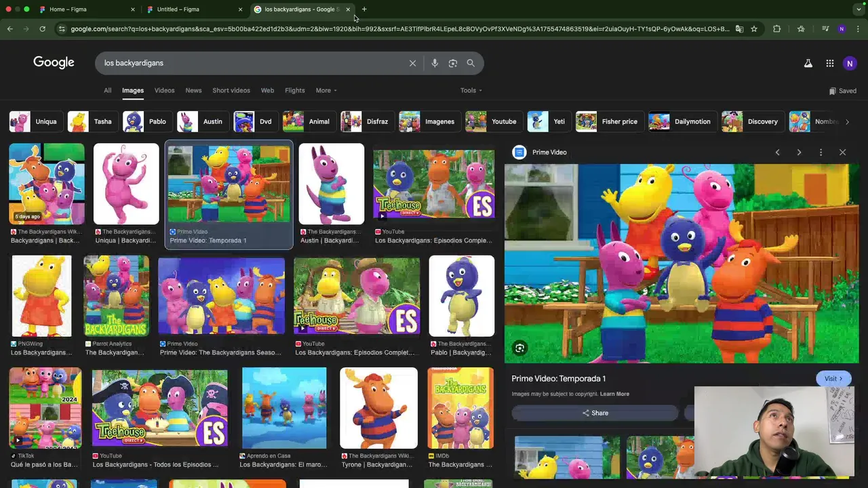The image size is (868, 488).
Task: Switch to the All results tab
Action: click(x=107, y=90)
